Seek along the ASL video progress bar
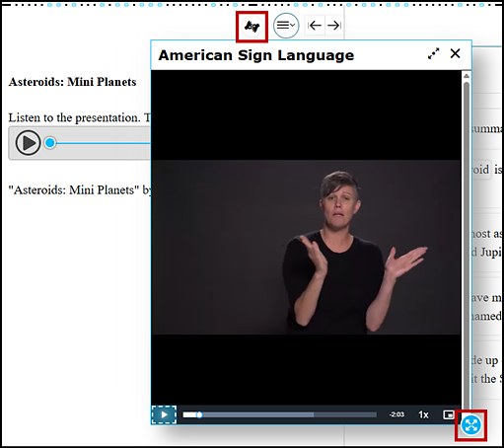504x448 pixels. (280, 414)
